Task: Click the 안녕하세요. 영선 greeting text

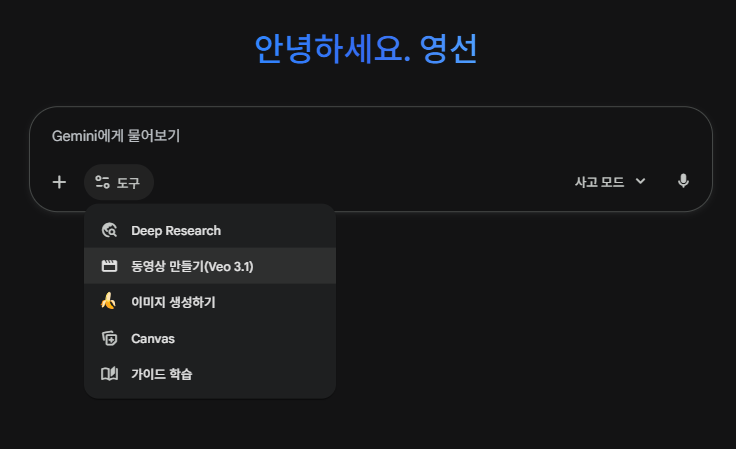Action: [366, 49]
